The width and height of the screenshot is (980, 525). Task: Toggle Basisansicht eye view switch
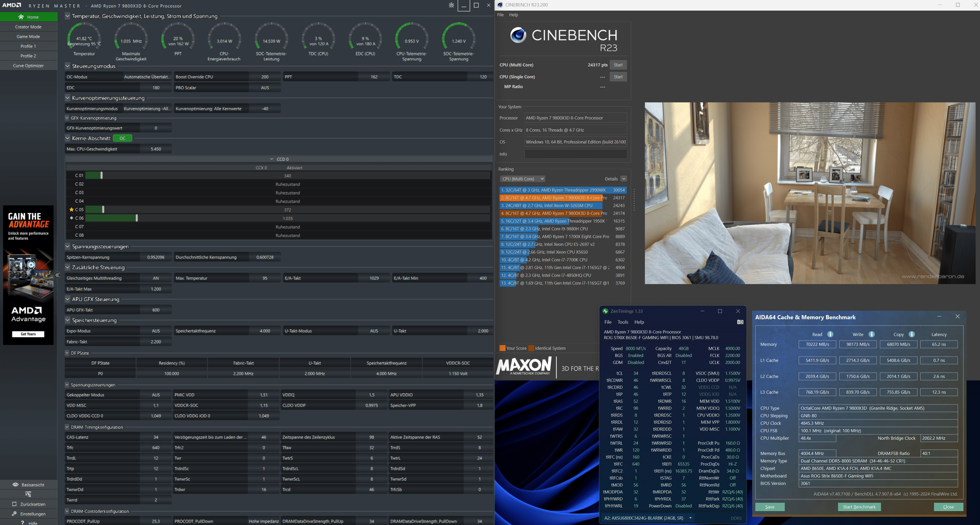[16, 485]
